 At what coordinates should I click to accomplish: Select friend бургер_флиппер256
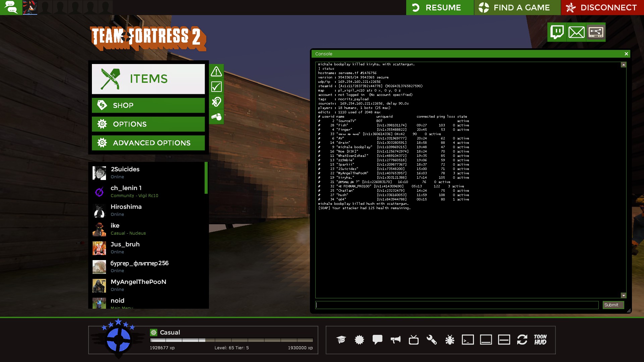coord(148,266)
